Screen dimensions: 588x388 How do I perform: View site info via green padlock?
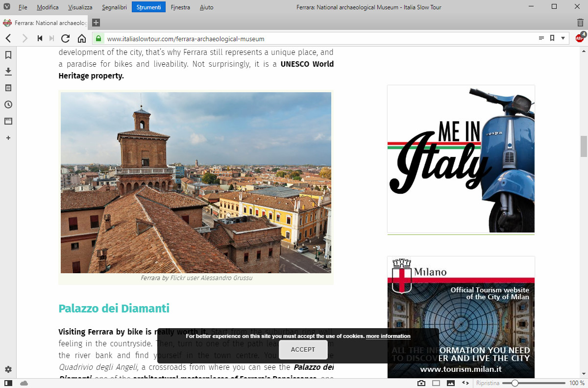click(98, 38)
